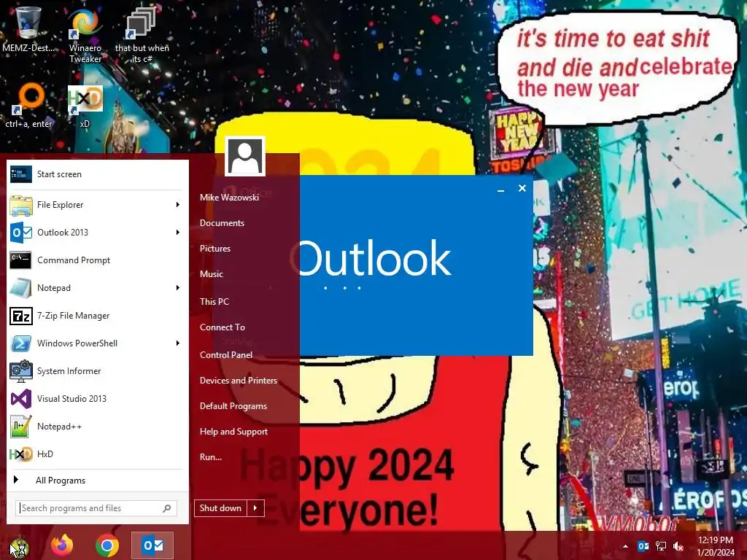Click the 7-Zip File Manager icon
This screenshot has height=560, width=747.
(x=21, y=316)
